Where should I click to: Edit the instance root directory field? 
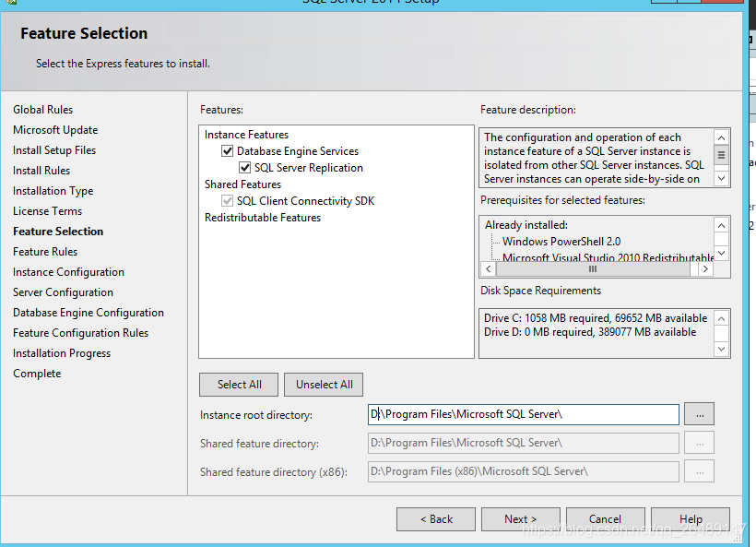point(524,414)
